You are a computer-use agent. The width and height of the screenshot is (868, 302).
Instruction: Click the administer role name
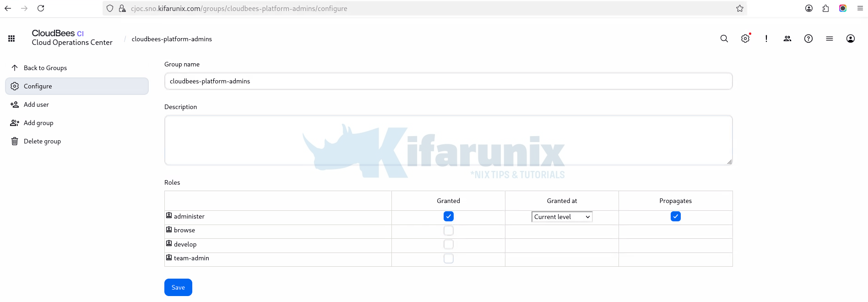[189, 216]
